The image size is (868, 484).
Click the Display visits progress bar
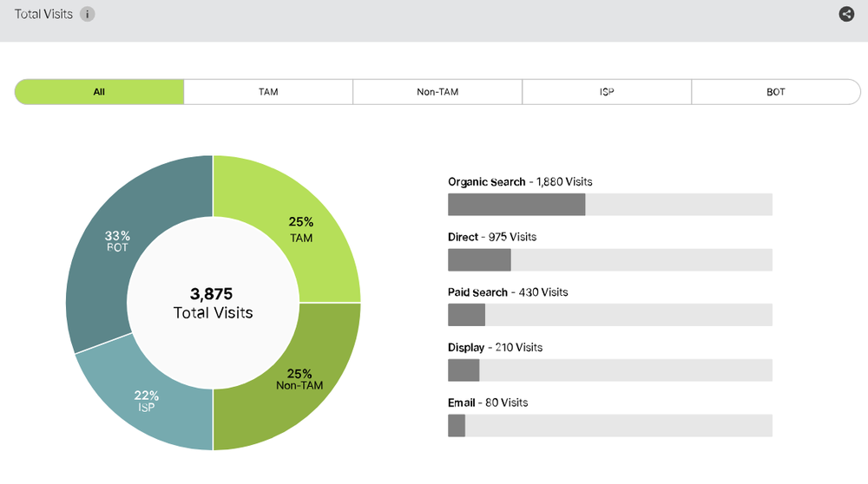[610, 370]
